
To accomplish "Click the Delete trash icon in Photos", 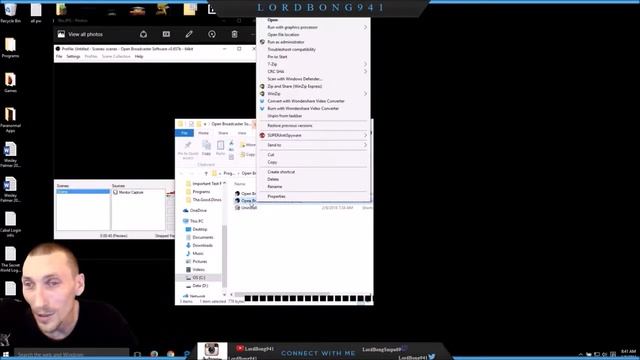I will pos(234,34).
